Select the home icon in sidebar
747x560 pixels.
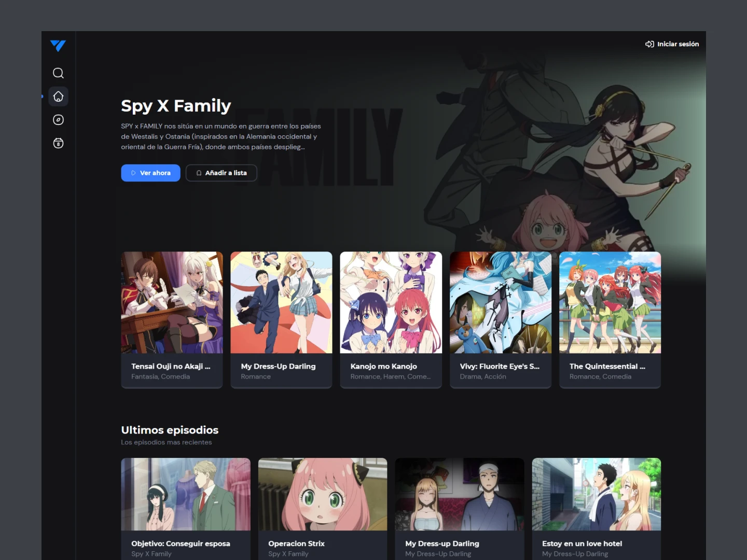[x=58, y=96]
